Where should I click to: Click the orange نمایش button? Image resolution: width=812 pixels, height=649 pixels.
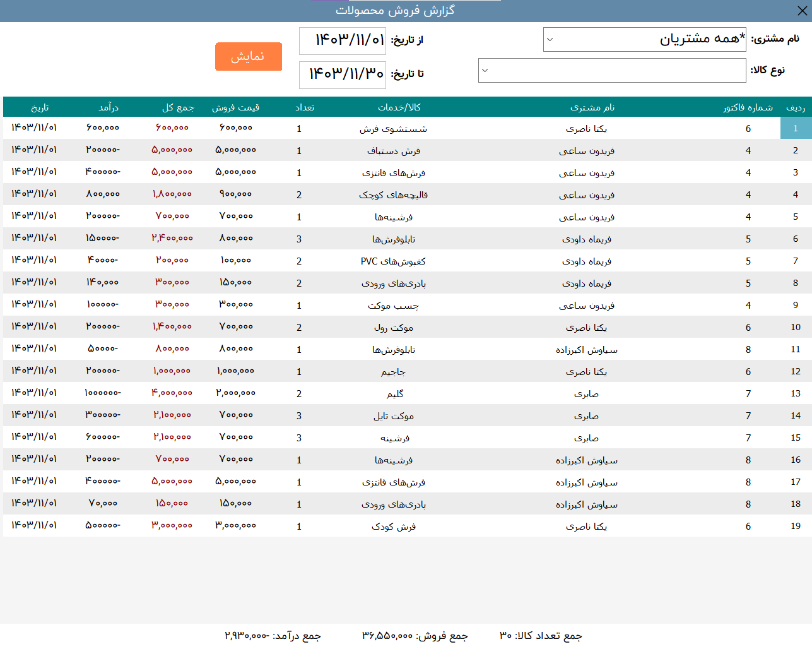(x=248, y=57)
